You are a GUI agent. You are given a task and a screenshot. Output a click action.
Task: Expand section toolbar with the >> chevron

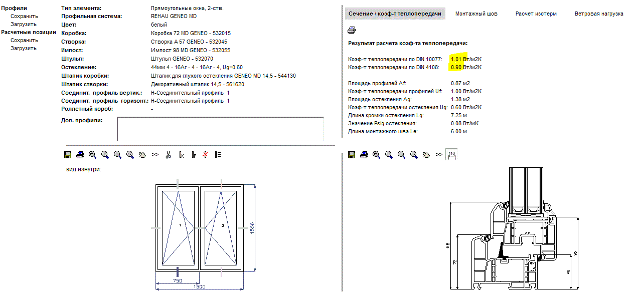[439, 155]
